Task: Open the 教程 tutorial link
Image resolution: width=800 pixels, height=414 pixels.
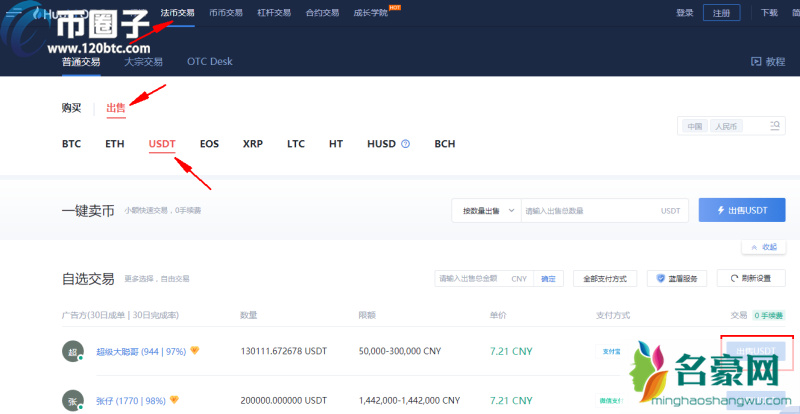Action: 768,62
